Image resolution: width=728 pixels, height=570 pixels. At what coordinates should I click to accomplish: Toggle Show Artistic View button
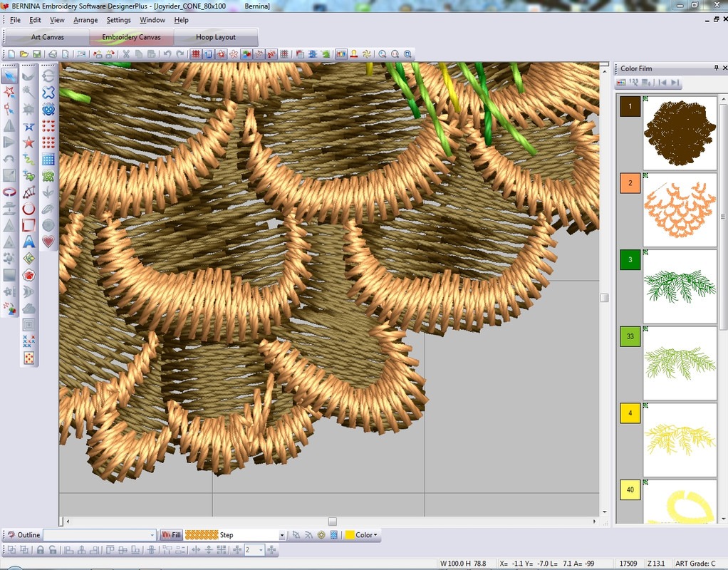click(246, 54)
